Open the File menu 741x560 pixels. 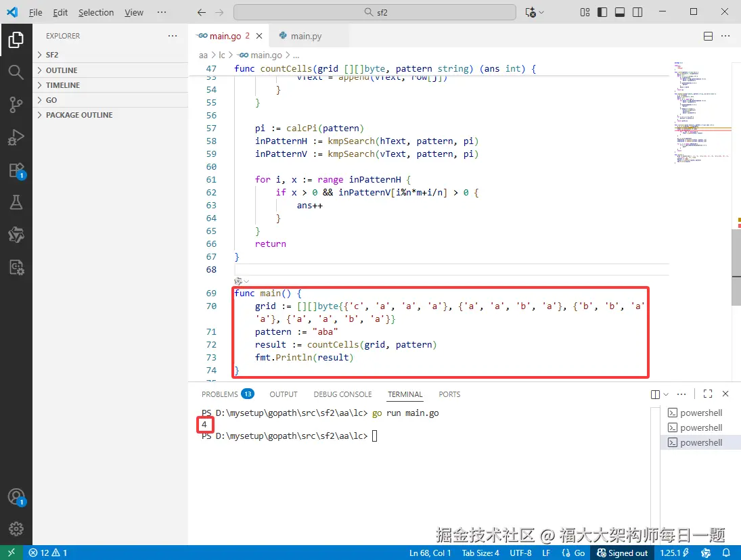coord(35,12)
